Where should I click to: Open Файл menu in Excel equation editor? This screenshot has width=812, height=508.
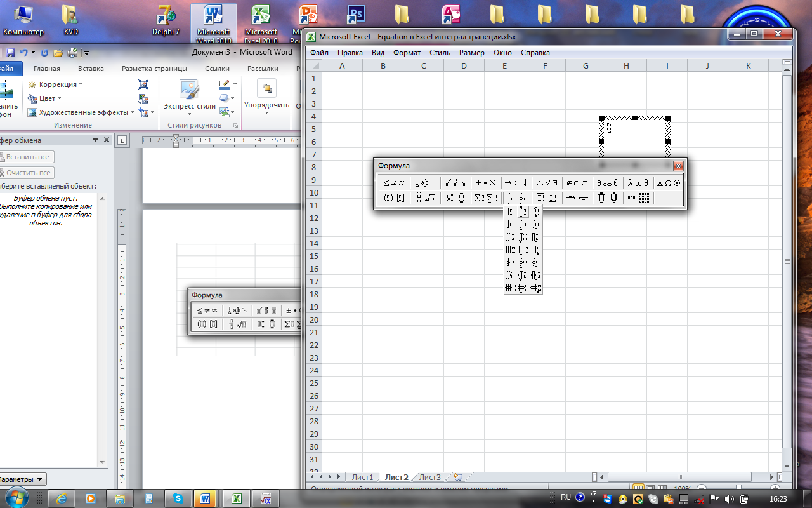(x=319, y=53)
